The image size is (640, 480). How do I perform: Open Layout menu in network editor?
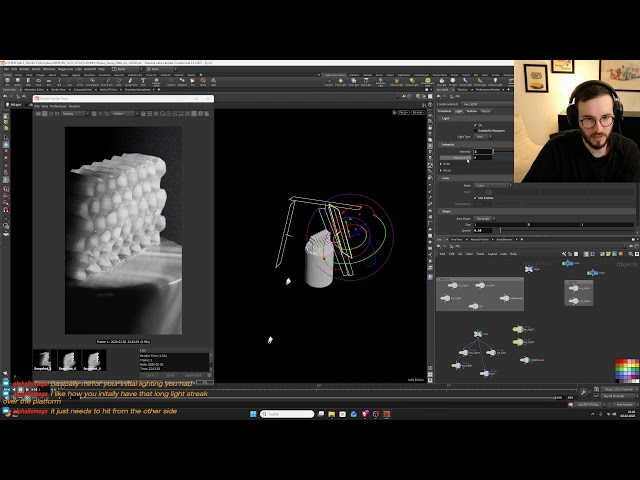pyautogui.click(x=492, y=254)
